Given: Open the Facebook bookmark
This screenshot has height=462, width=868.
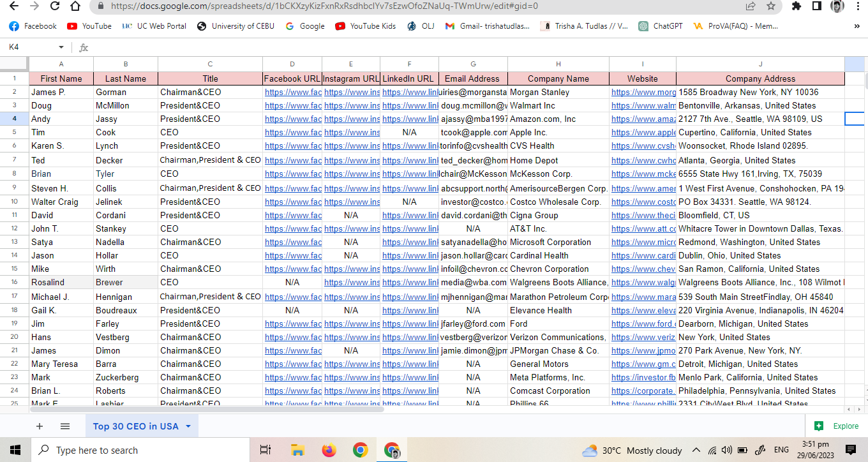Looking at the screenshot, I should (x=33, y=26).
